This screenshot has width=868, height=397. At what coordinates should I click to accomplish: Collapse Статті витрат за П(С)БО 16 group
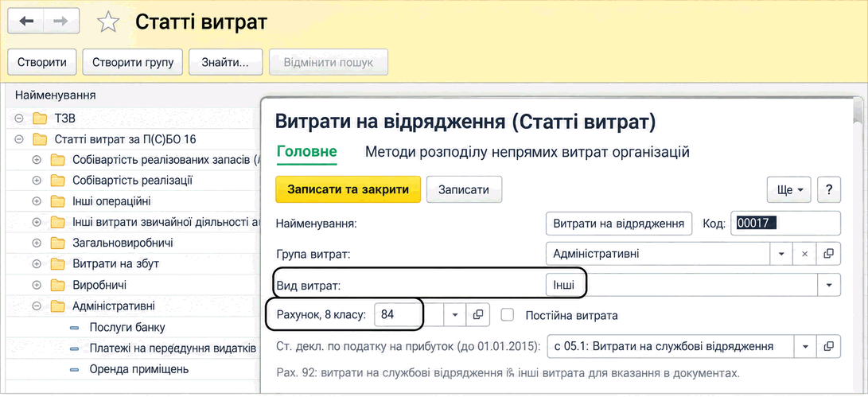19,139
